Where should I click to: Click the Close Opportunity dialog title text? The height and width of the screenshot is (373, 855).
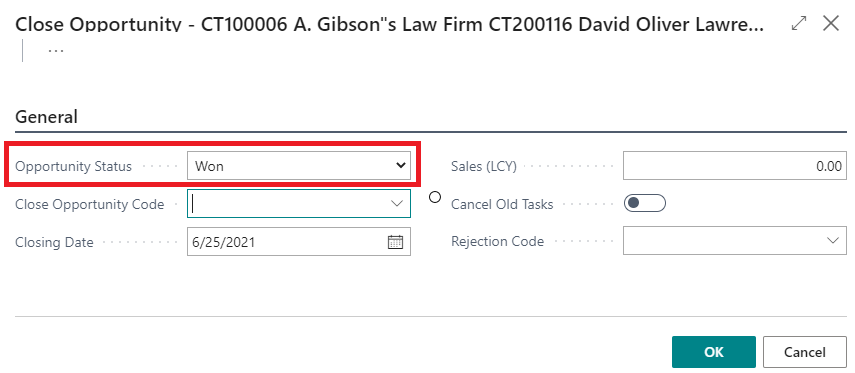click(390, 24)
